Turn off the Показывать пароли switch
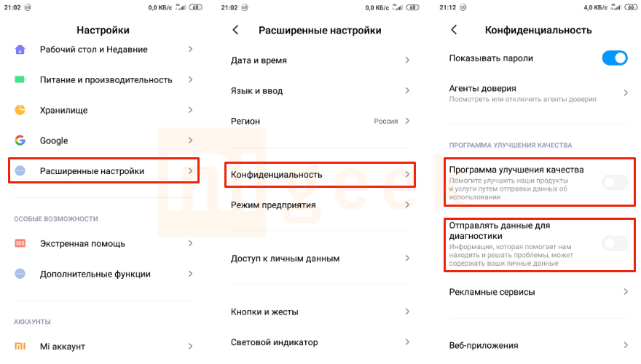This screenshot has height=364, width=641. (x=614, y=58)
